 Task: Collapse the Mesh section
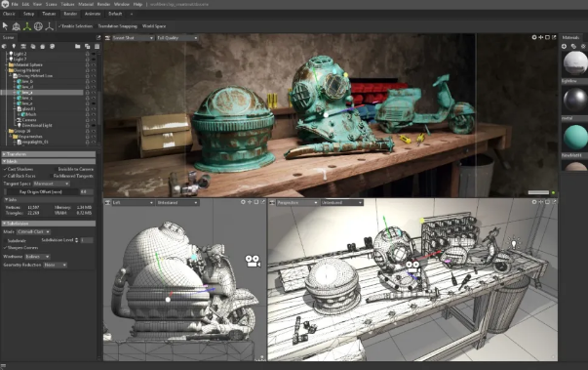[x=49, y=161]
